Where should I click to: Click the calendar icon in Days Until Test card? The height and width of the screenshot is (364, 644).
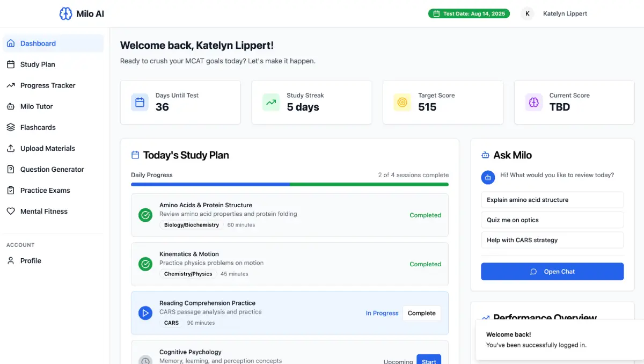pyautogui.click(x=140, y=102)
